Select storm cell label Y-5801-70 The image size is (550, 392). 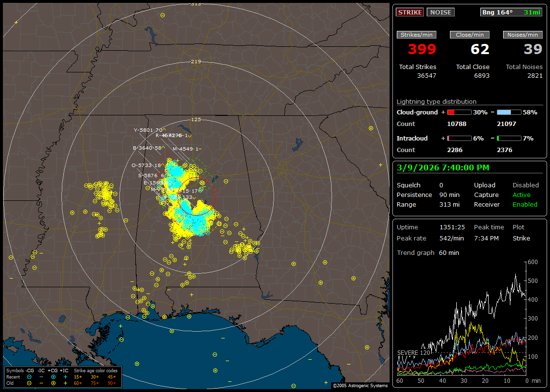tap(148, 130)
